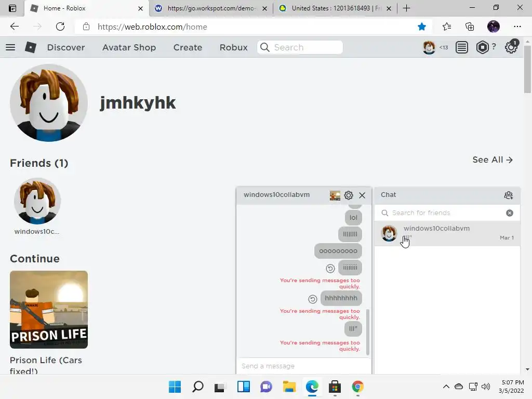Open the Create page
The image size is (532, 399).
point(188,47)
